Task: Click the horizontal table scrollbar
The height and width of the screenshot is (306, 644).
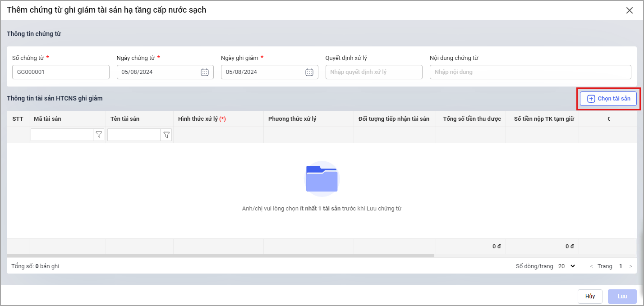Action: (x=220, y=256)
